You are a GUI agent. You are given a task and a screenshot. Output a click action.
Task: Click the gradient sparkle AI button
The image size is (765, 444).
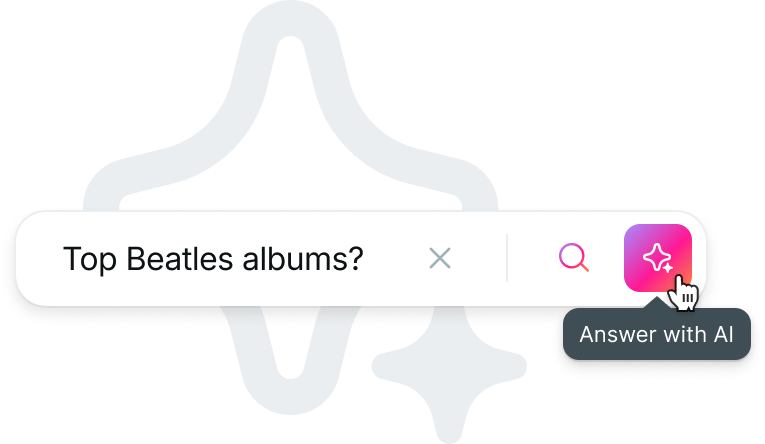point(658,258)
